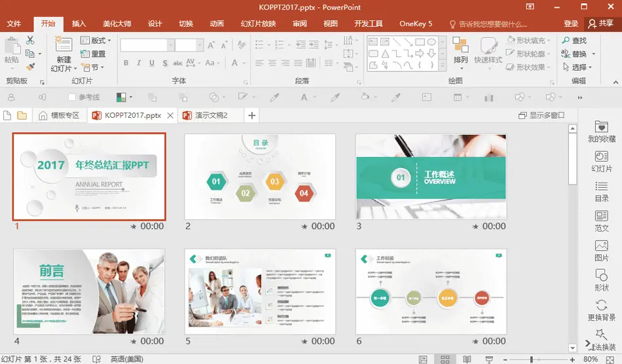Click the 更换背景 change background icon
The height and width of the screenshot is (364, 622).
tap(601, 304)
